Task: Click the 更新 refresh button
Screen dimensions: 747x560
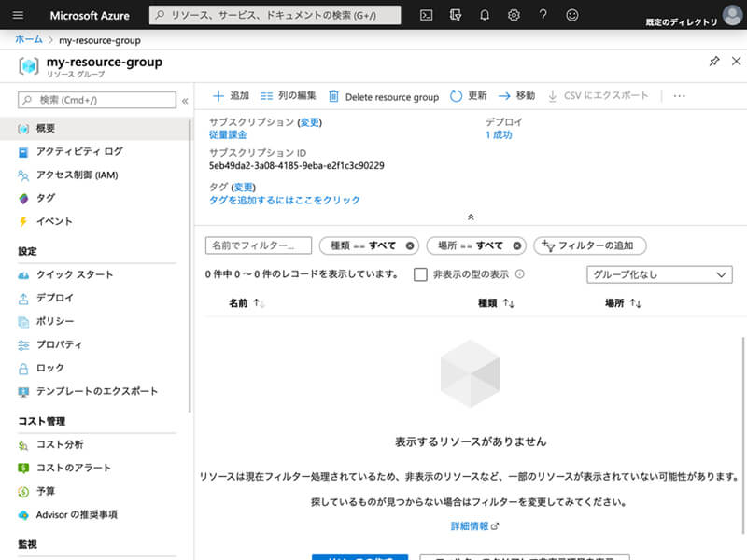Action: [x=469, y=96]
